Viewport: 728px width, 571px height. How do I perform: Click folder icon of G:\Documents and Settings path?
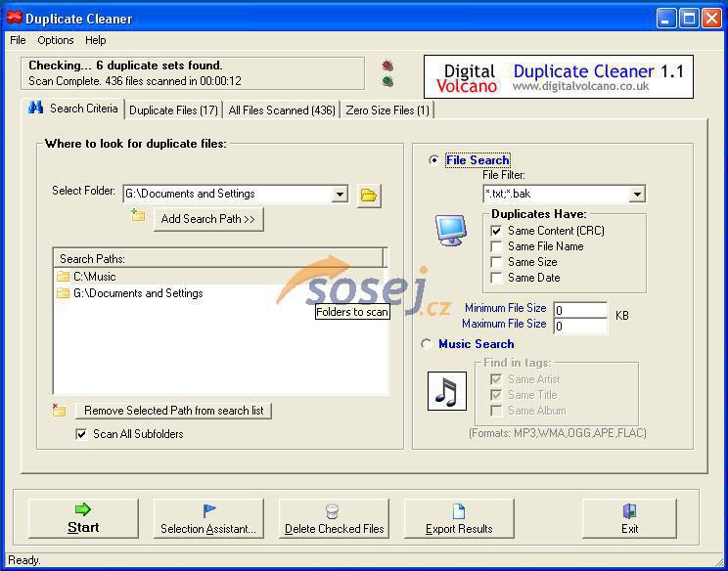(x=63, y=293)
